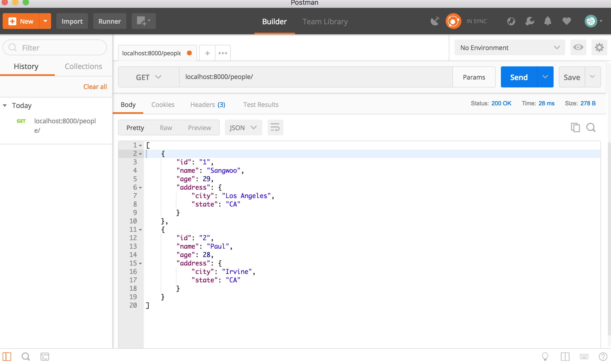
Task: Switch to the Team Library tab
Action: click(325, 21)
